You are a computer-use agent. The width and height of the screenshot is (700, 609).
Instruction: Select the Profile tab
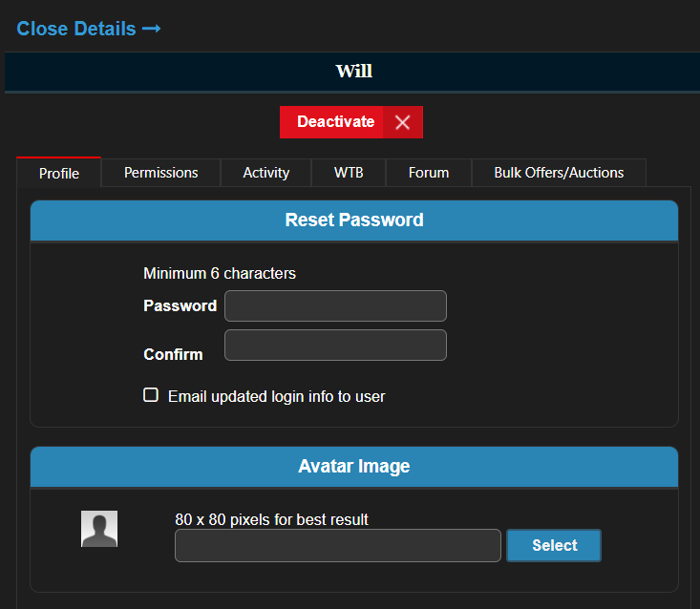58,174
